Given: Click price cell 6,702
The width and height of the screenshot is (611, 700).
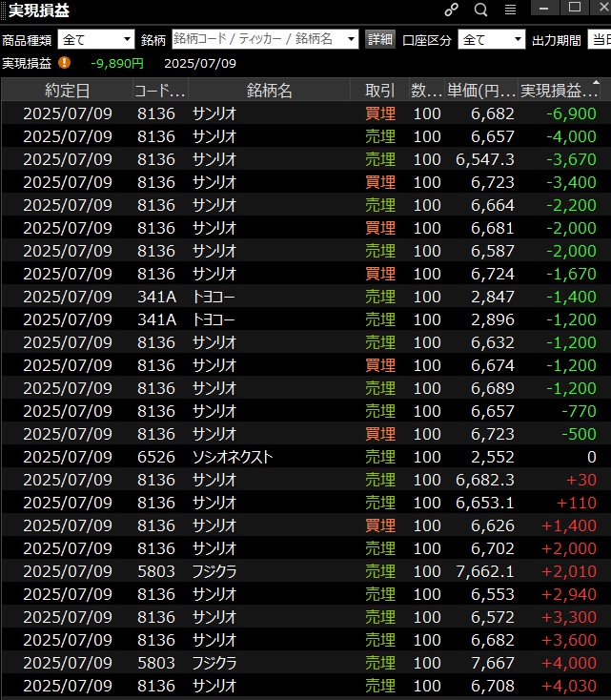Looking at the screenshot, I should coord(493,548).
